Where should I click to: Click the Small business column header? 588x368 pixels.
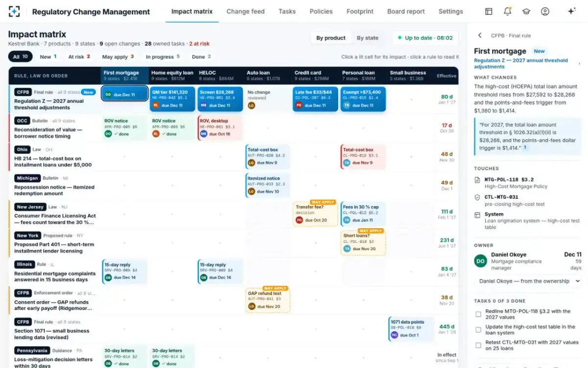[x=411, y=75]
